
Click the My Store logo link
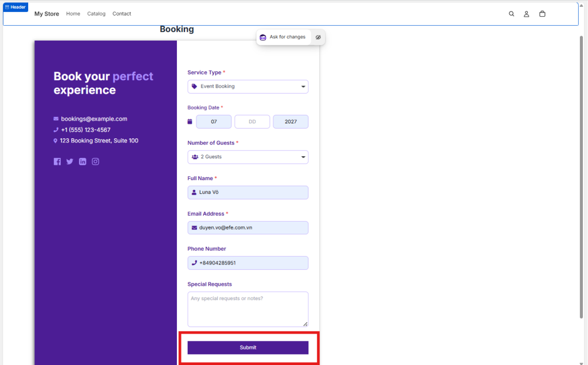tap(47, 14)
